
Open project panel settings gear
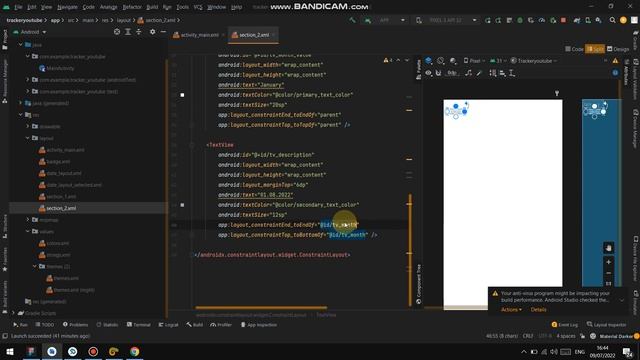click(152, 32)
